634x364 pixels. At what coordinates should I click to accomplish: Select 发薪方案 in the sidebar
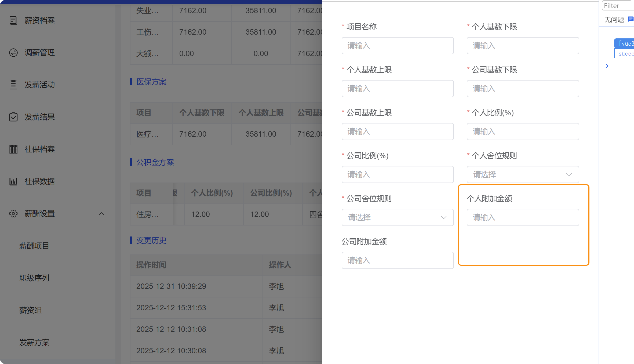[x=34, y=343]
